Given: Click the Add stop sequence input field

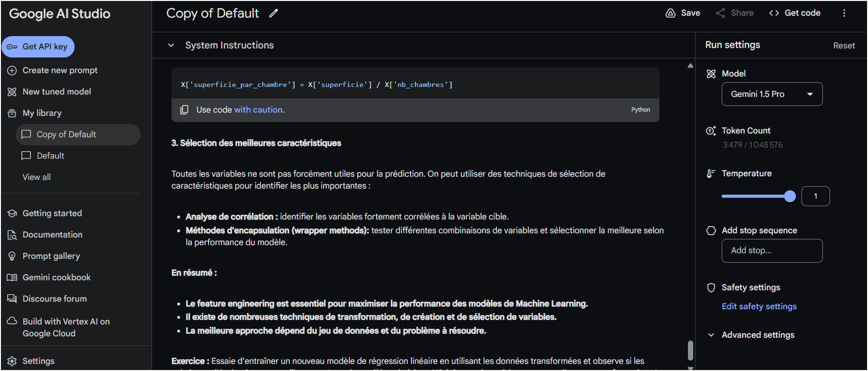Looking at the screenshot, I should pyautogui.click(x=772, y=251).
